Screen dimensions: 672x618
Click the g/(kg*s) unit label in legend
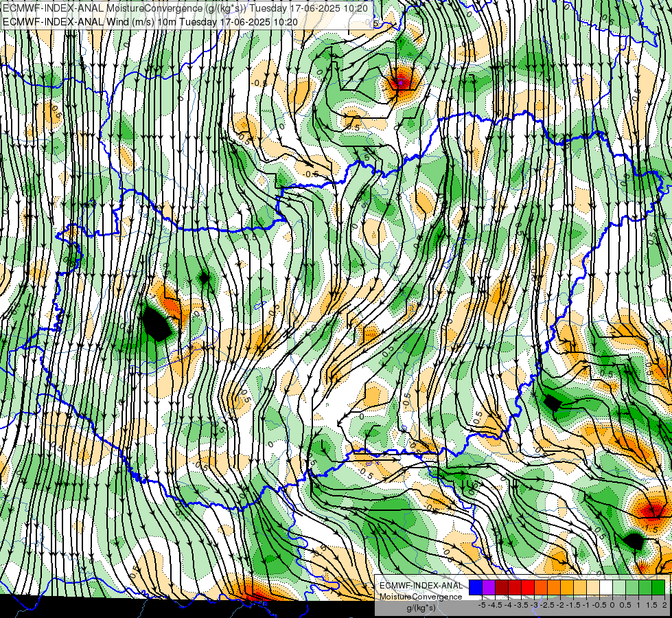coord(421,608)
